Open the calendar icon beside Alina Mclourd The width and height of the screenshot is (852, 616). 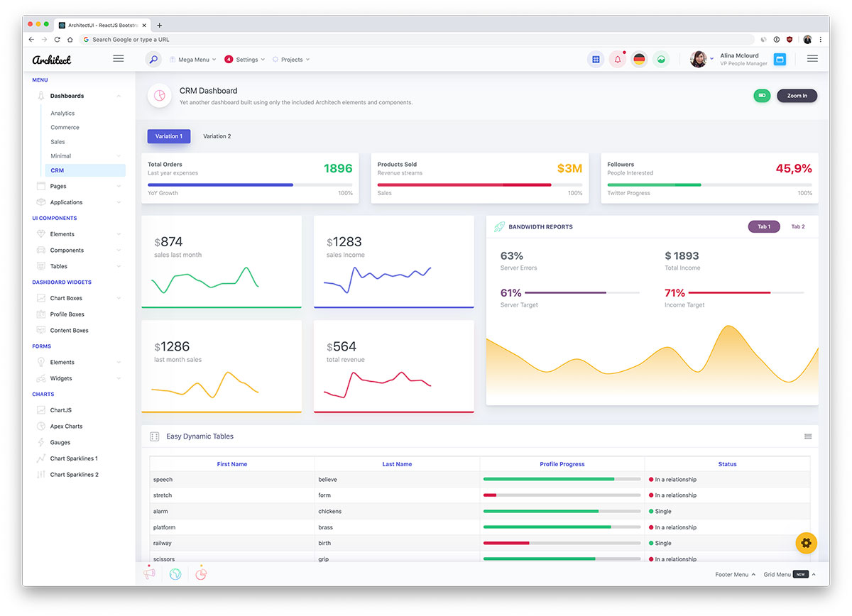pos(782,59)
